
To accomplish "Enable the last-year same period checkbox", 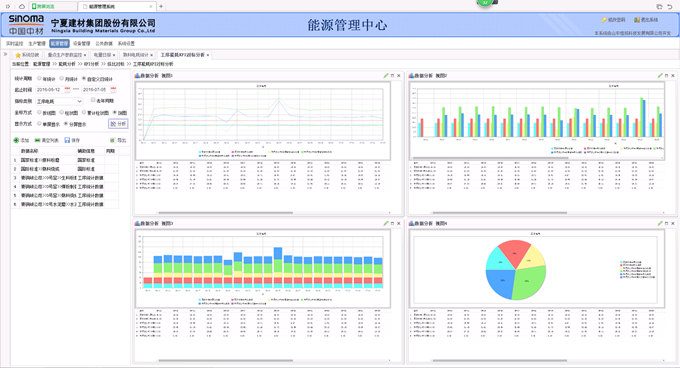I will (x=93, y=100).
